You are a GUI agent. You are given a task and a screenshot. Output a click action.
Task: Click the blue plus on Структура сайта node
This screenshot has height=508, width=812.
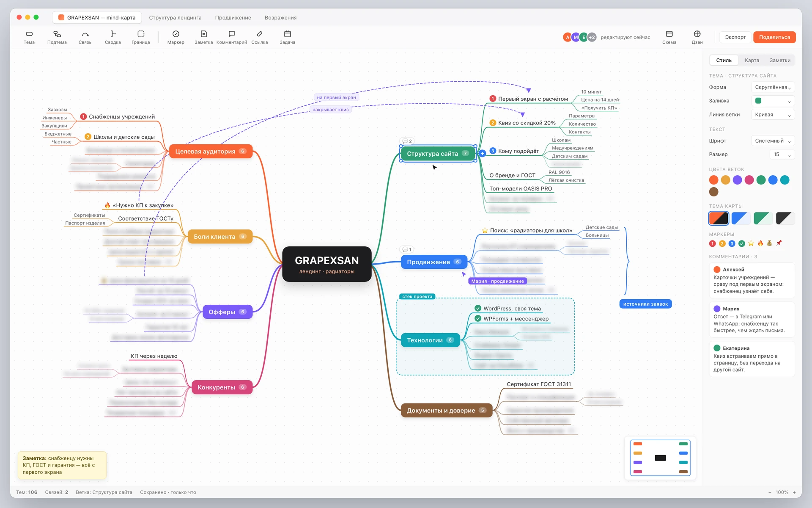pos(482,153)
